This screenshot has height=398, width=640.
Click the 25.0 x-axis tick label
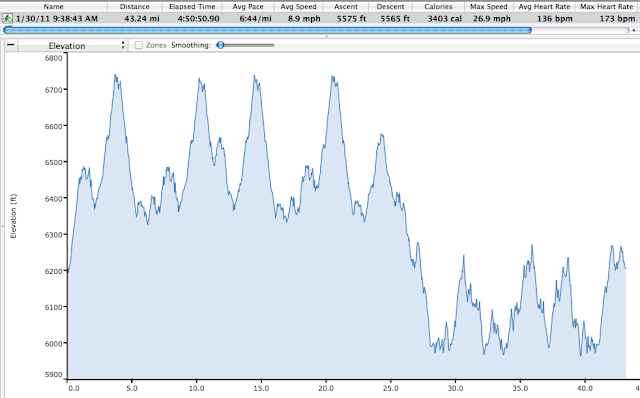tap(391, 388)
